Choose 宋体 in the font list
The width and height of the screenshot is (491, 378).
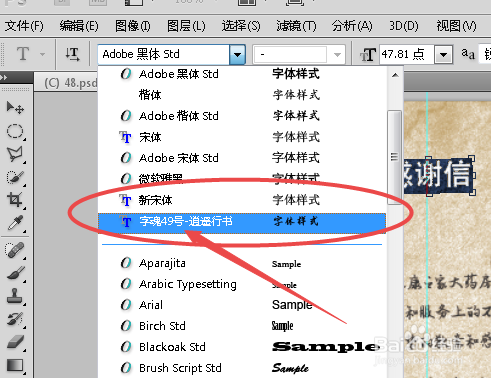[242, 137]
